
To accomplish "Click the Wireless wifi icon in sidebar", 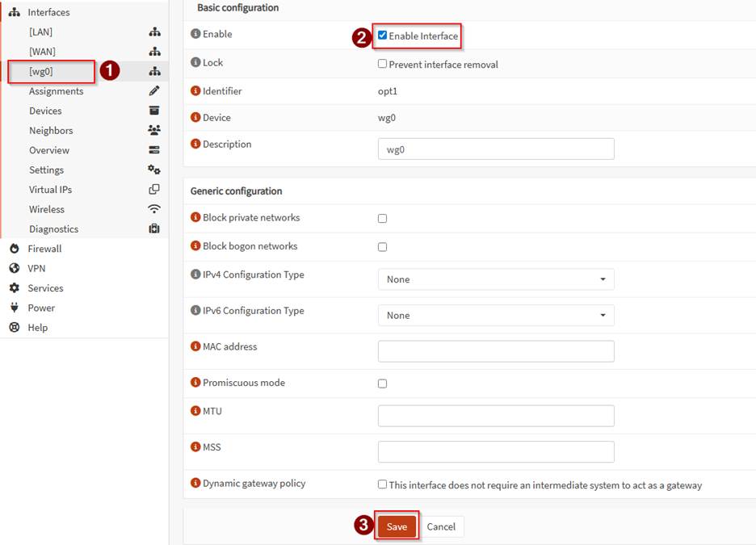I will tap(154, 209).
